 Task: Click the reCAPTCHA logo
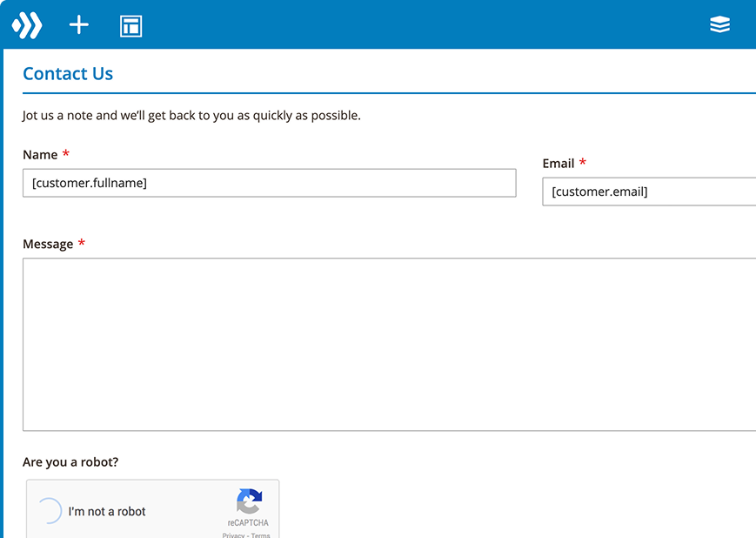pos(249,502)
